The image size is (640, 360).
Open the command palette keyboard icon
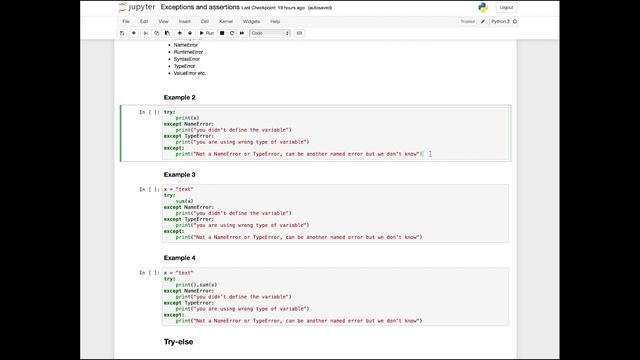pyautogui.click(x=299, y=33)
